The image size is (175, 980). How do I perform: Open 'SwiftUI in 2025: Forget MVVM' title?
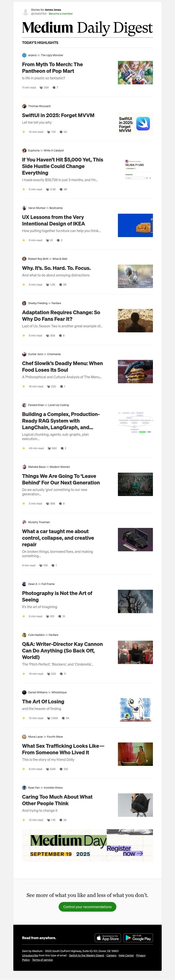pos(58,115)
